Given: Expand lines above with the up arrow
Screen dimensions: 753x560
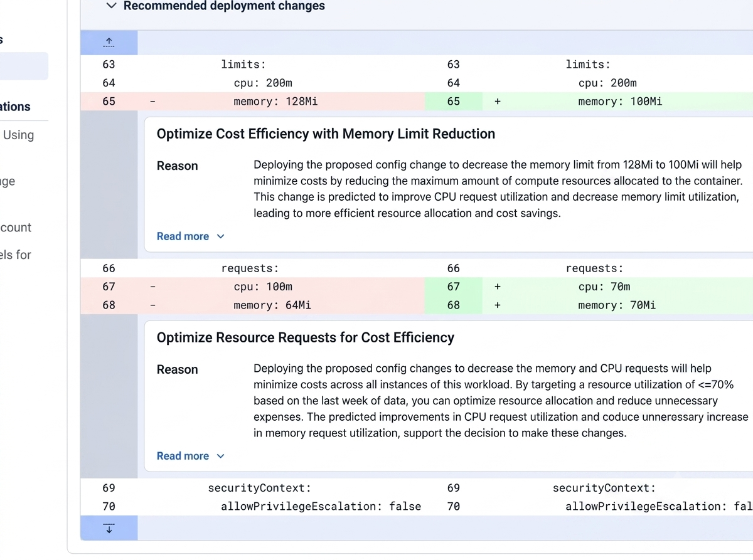Looking at the screenshot, I should coord(109,43).
